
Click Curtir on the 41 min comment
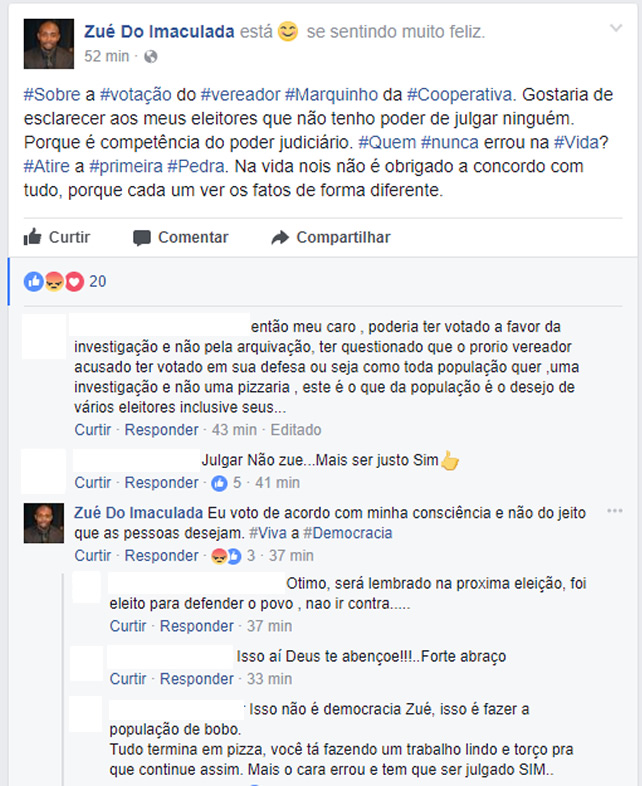(x=93, y=483)
